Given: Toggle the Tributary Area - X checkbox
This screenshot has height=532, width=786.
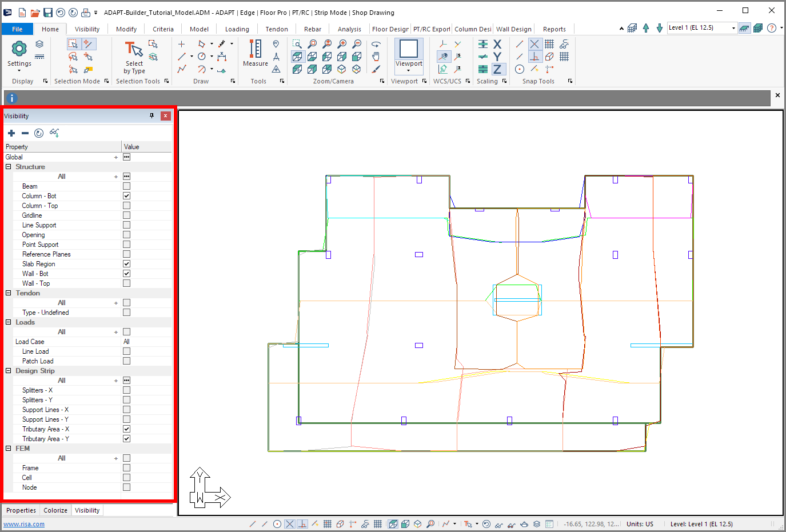Looking at the screenshot, I should pos(126,429).
